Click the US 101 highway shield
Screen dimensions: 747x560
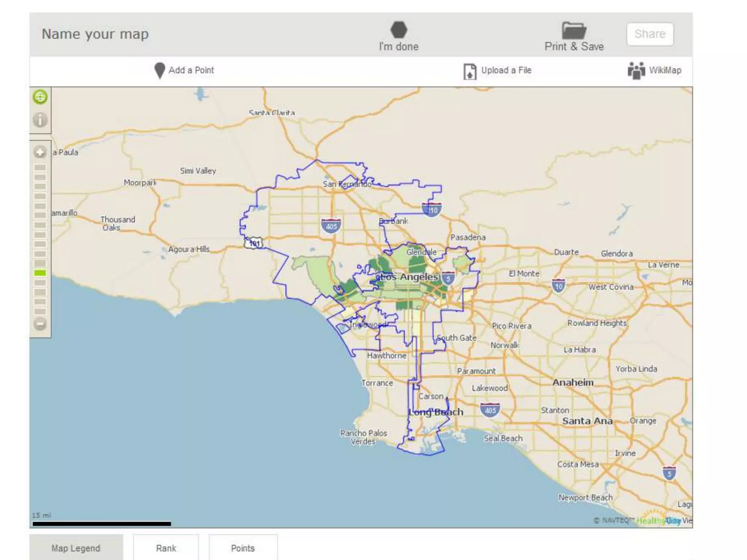pos(254,243)
